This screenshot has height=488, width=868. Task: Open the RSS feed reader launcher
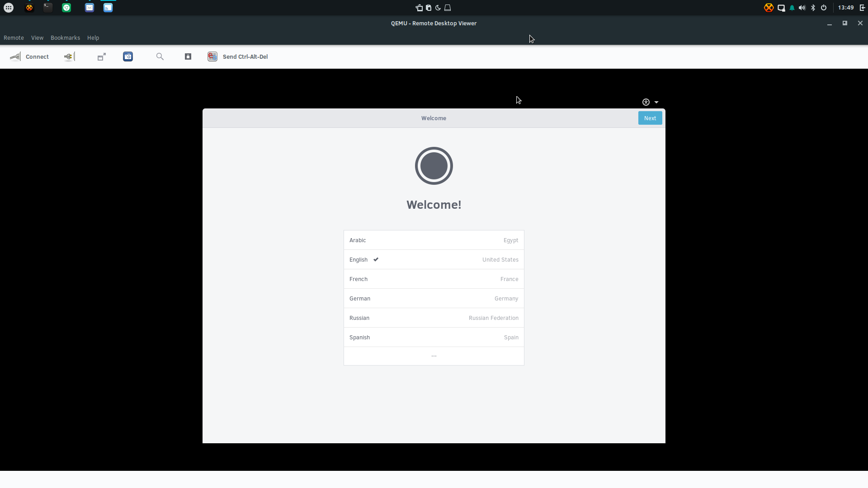108,8
